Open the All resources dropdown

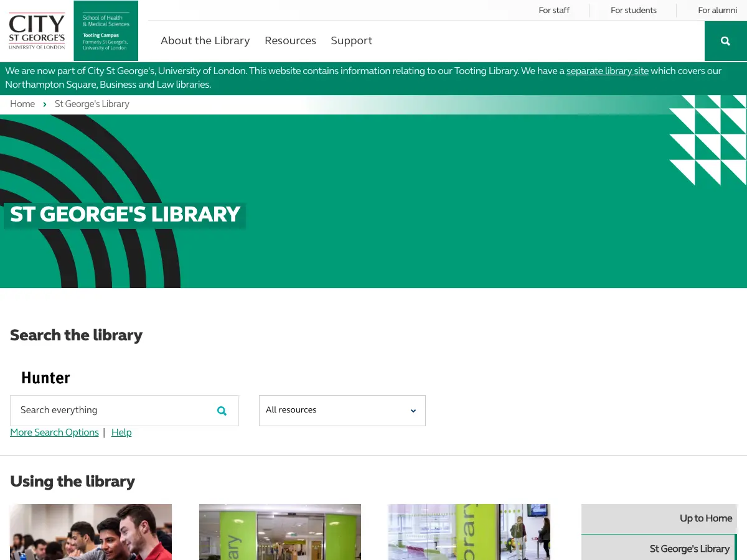pyautogui.click(x=342, y=411)
